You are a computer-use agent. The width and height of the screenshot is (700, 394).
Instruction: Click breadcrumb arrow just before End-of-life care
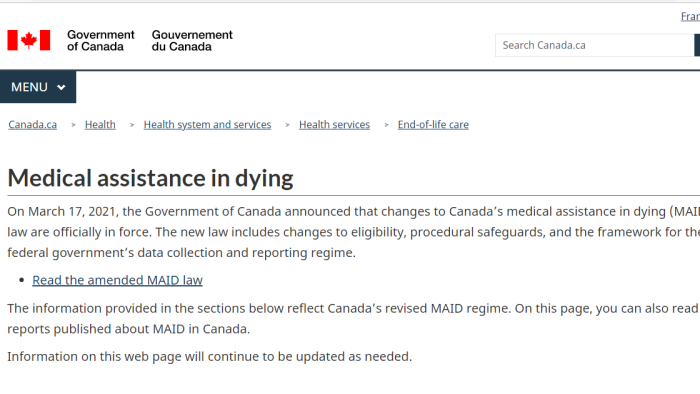386,125
